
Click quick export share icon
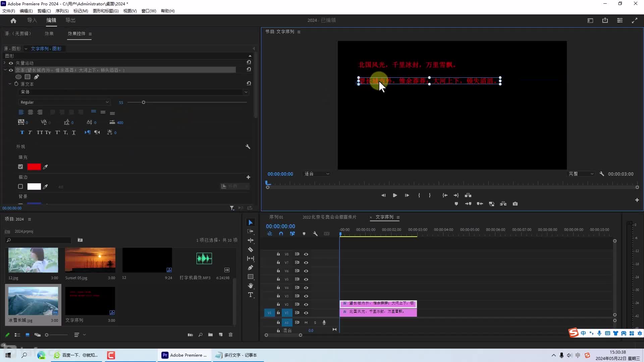tap(605, 20)
